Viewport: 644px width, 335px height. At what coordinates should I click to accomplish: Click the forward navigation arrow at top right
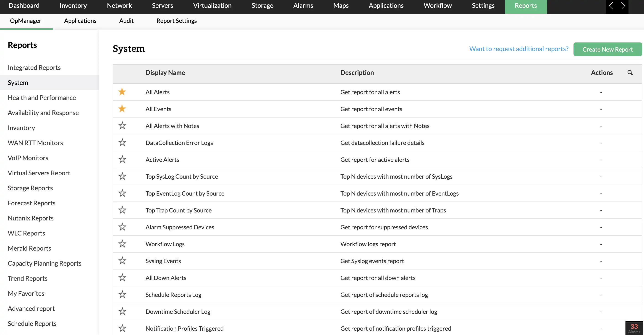coord(623,5)
